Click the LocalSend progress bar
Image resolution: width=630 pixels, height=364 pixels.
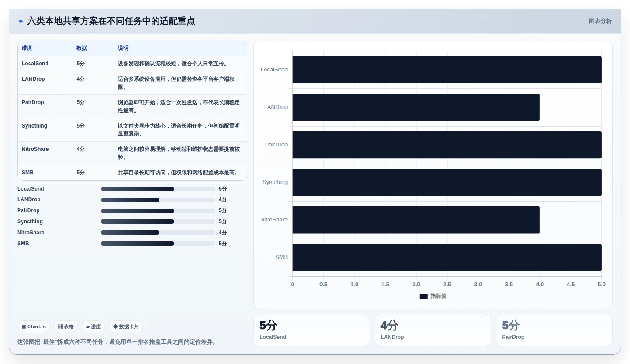158,189
